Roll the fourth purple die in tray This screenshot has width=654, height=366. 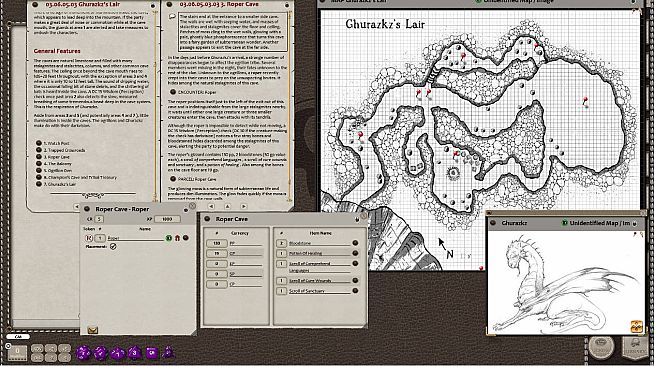(135, 353)
